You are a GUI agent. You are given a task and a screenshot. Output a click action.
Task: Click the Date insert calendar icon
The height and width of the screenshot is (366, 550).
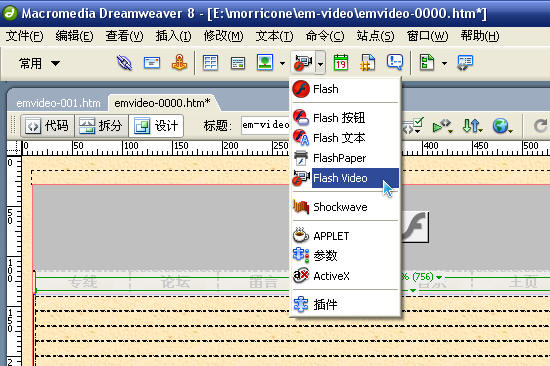tap(341, 63)
